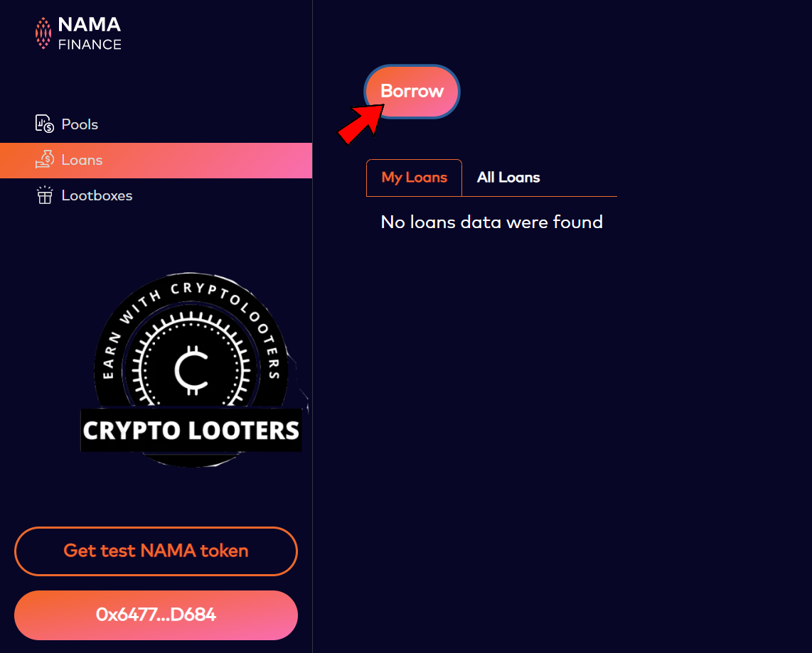Open the Pools page from sidebar label

tap(80, 124)
